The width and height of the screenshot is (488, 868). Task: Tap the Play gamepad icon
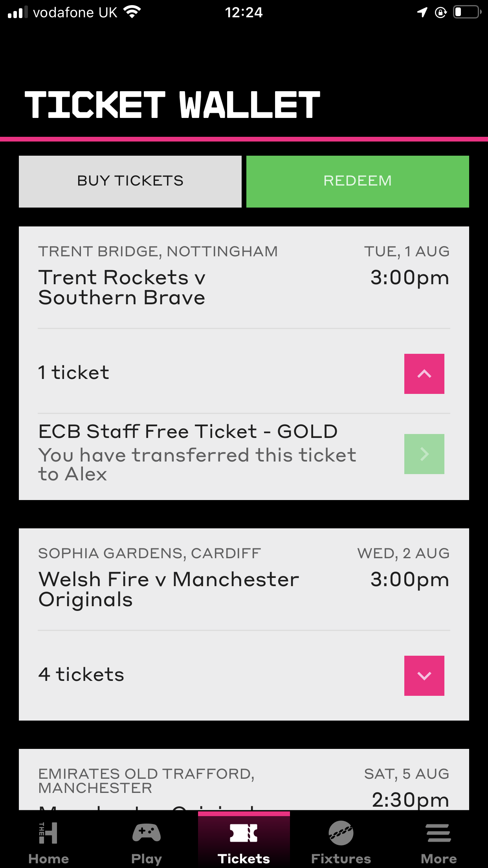146,833
